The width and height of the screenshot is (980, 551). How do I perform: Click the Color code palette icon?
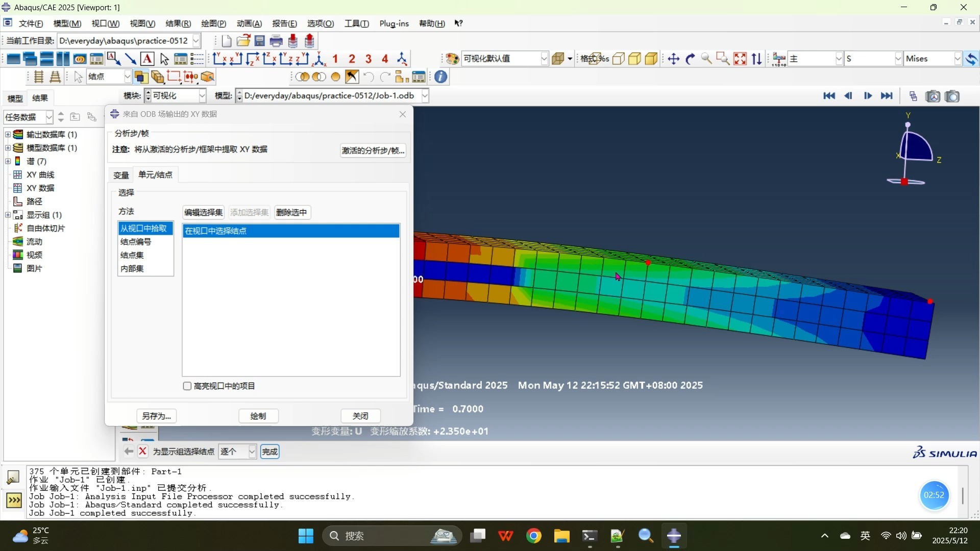click(452, 59)
